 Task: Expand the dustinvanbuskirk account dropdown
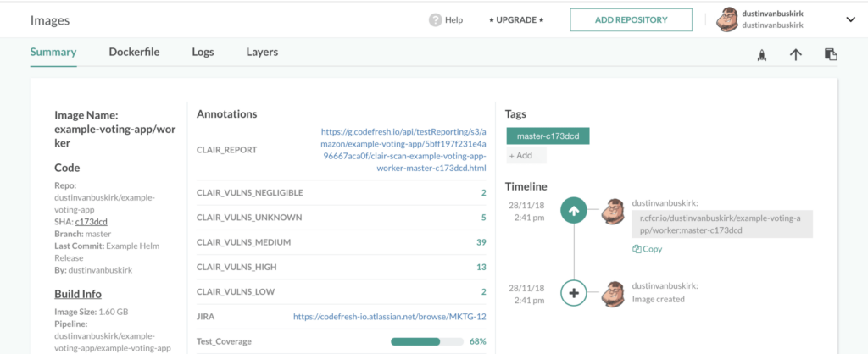pyautogui.click(x=850, y=19)
